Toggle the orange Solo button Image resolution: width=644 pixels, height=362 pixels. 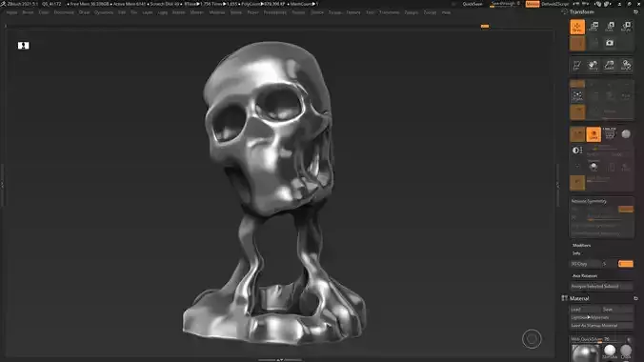(594, 134)
